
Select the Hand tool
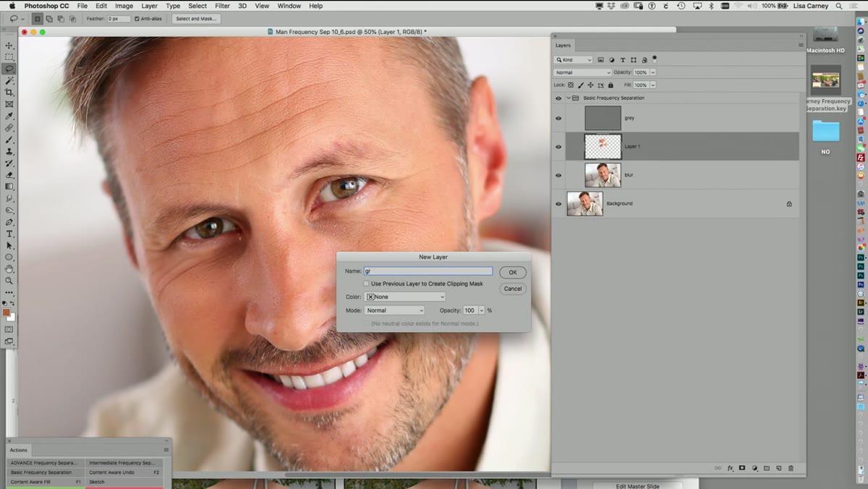9,268
